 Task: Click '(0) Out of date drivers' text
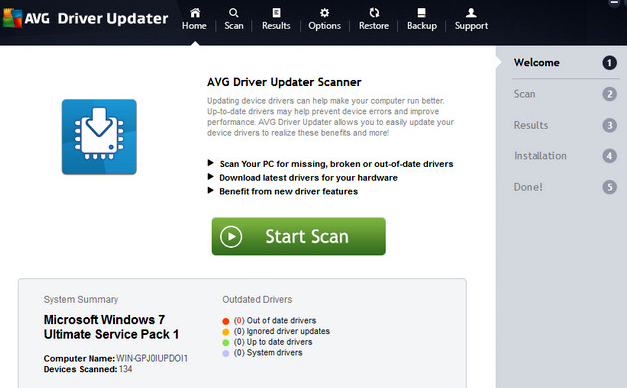click(275, 320)
